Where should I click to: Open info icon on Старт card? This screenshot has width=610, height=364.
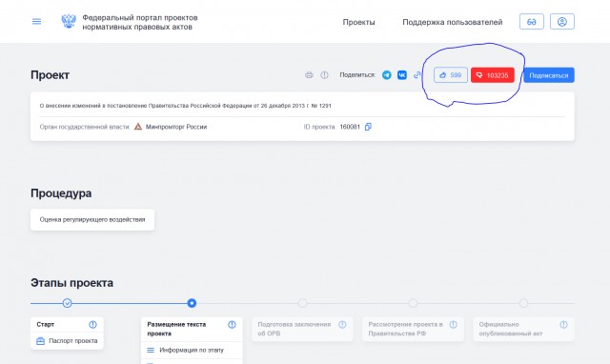pos(92,324)
